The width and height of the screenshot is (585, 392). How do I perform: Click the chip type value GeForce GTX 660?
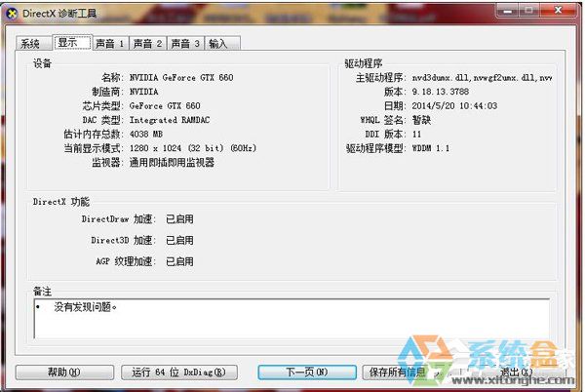[165, 106]
